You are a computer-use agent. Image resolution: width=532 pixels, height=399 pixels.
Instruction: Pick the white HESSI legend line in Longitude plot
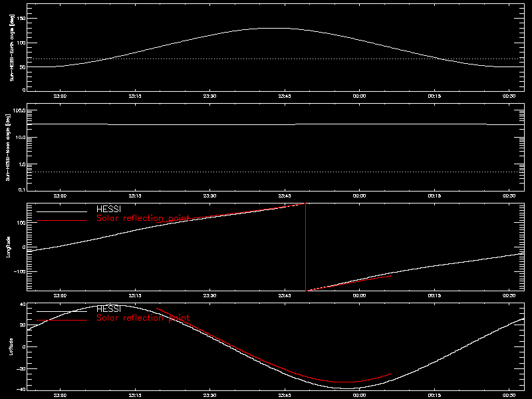point(62,211)
